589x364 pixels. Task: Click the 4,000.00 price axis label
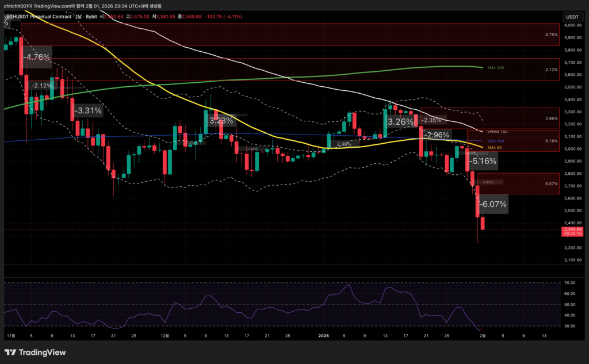pyautogui.click(x=573, y=25)
